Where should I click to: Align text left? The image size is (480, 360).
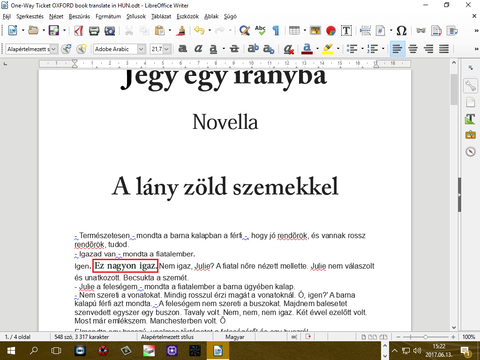(397, 49)
